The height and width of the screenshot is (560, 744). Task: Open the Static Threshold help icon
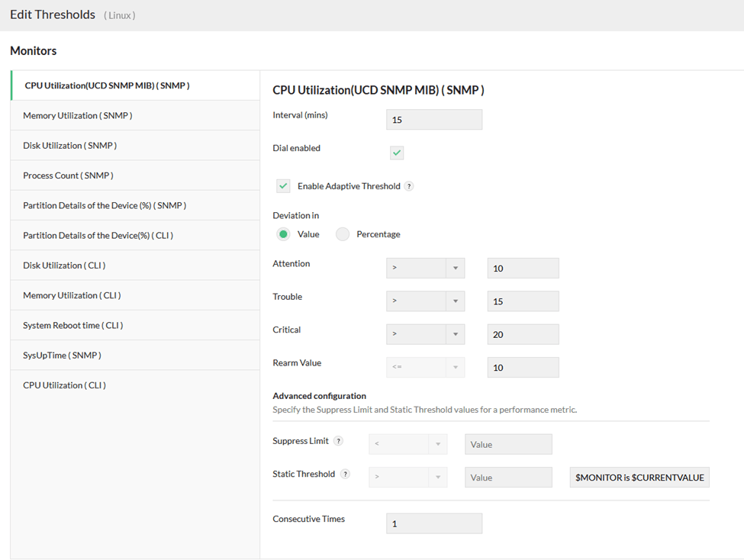click(345, 474)
